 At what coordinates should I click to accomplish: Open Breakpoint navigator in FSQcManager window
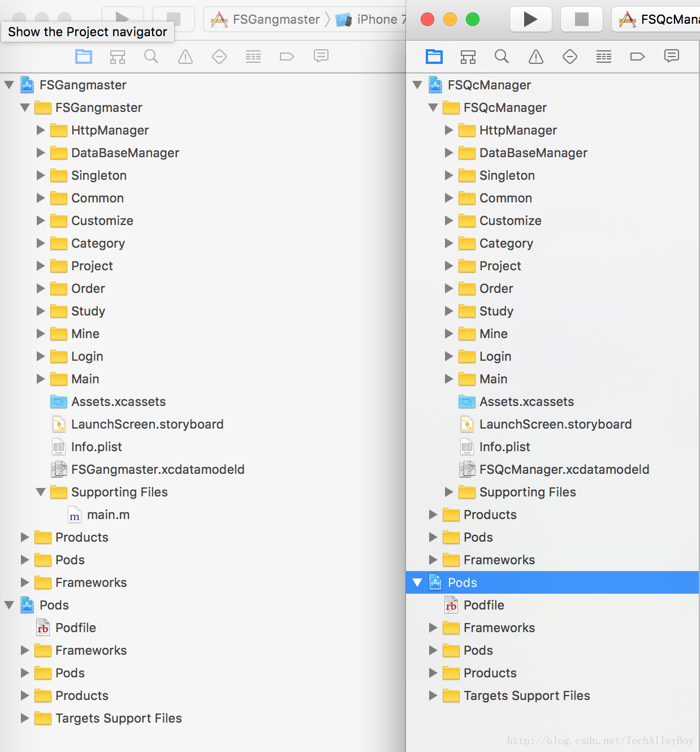(637, 57)
